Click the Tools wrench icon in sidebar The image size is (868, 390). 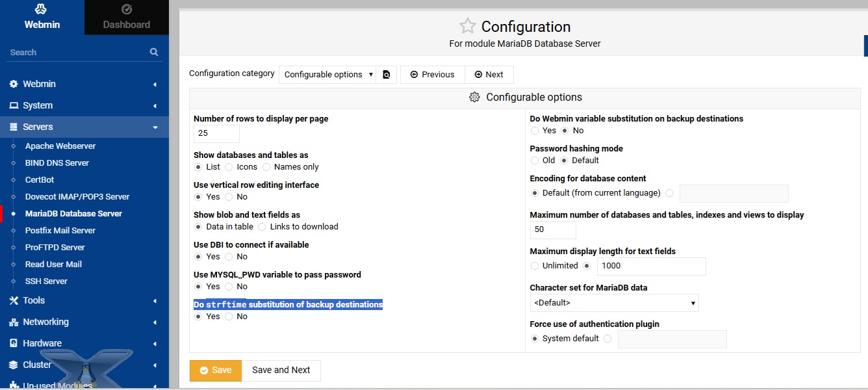coord(14,300)
